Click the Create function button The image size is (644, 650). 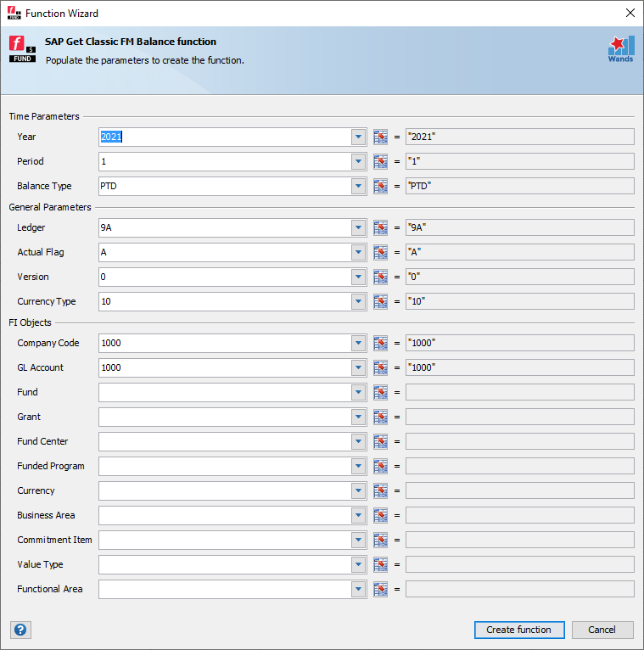coord(519,630)
